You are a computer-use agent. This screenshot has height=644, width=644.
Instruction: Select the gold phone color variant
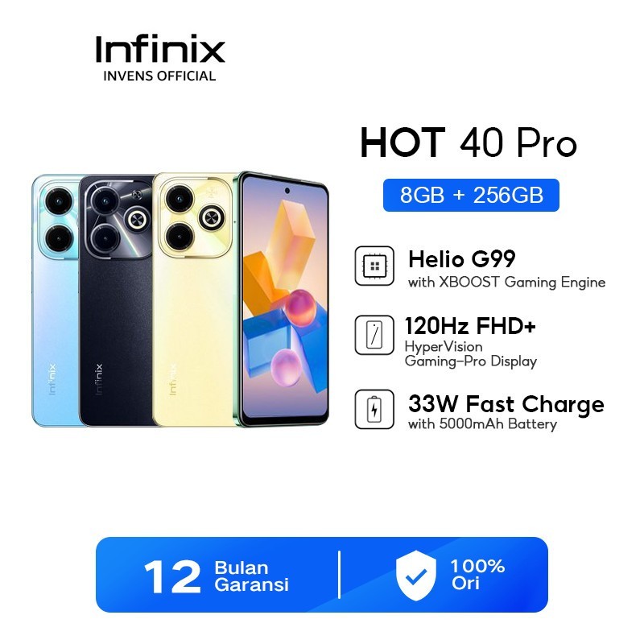coord(193,299)
